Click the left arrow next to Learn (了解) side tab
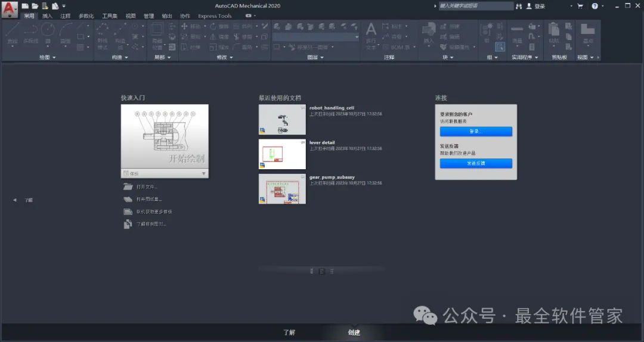Viewport: 644px width, 342px height. tap(15, 200)
